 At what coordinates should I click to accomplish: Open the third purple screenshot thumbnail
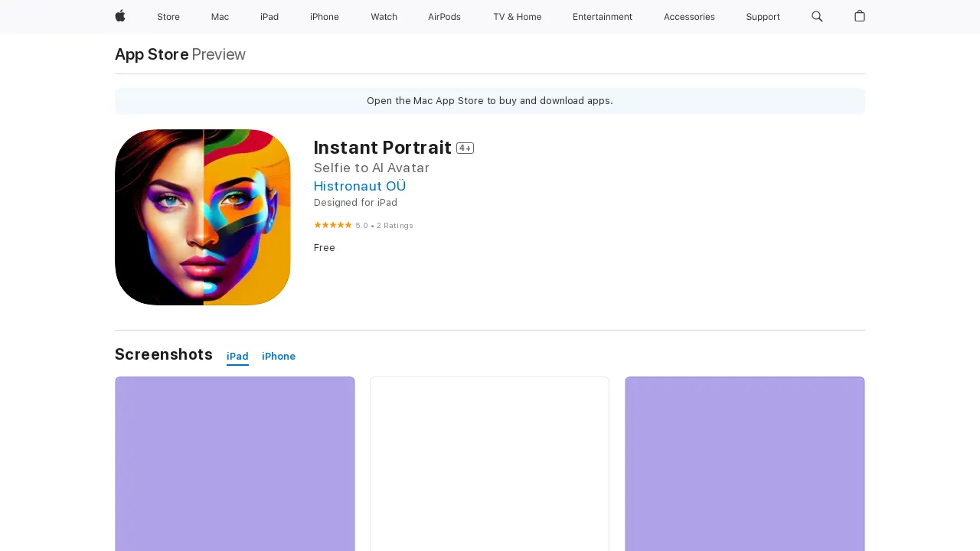[745, 464]
